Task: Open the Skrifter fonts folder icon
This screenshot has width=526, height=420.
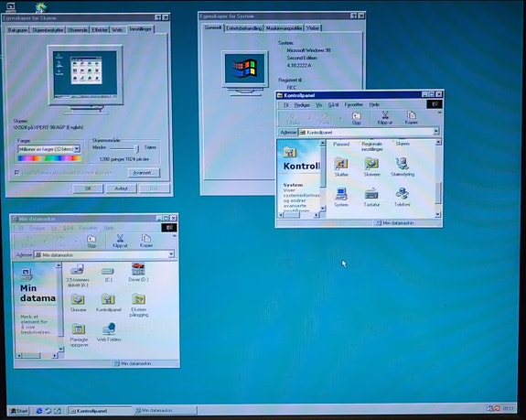Action: tap(341, 167)
